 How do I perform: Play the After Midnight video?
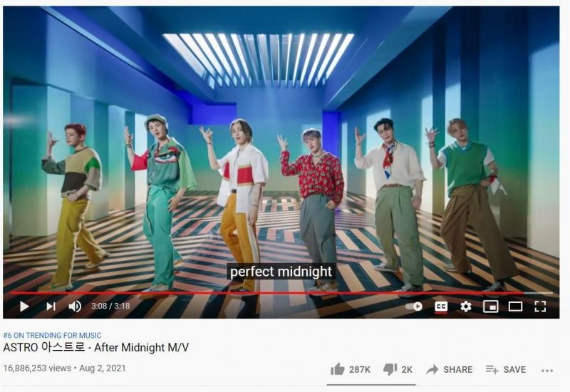click(x=24, y=306)
